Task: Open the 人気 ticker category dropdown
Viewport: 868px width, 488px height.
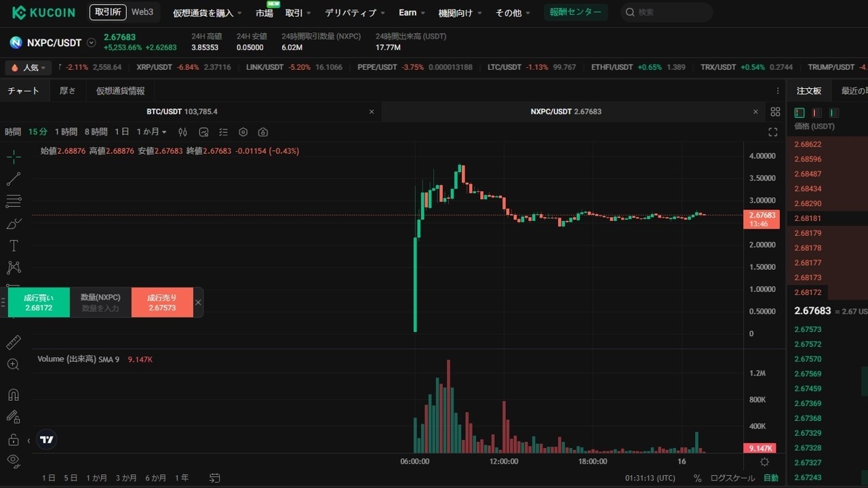Action: tap(28, 67)
